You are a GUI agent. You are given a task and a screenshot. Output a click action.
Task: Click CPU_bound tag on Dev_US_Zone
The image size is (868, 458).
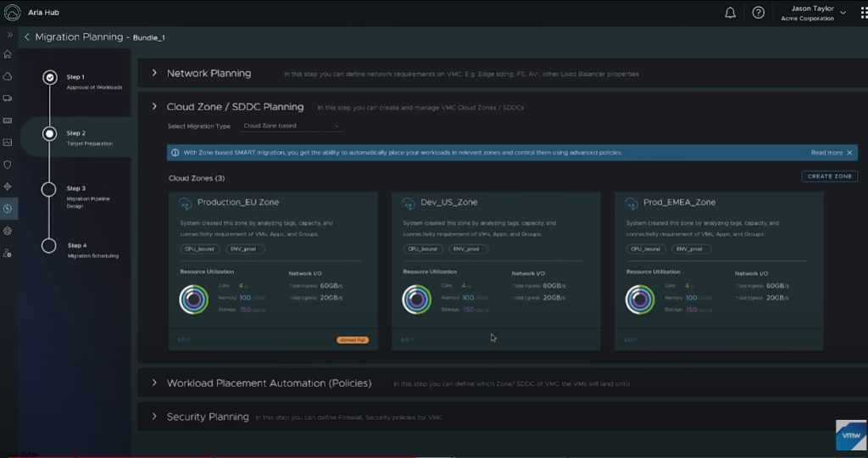coord(423,249)
